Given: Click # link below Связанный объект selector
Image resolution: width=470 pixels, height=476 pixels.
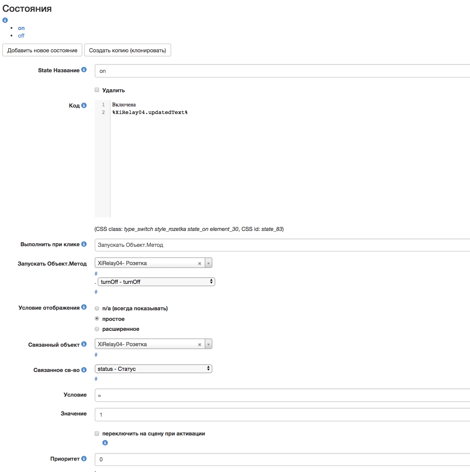Looking at the screenshot, I should [96, 355].
